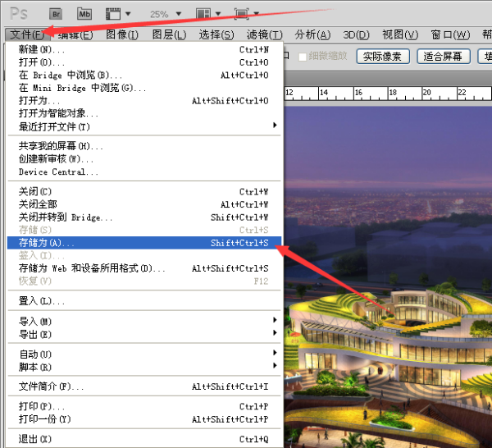Screen dimensions: 492x448
Task: Click the 适合屏幕 button
Action: [443, 57]
